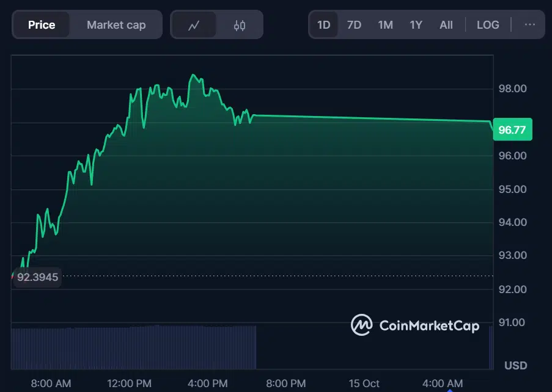Select the 7D timeframe
This screenshot has height=392, width=552.
point(354,24)
